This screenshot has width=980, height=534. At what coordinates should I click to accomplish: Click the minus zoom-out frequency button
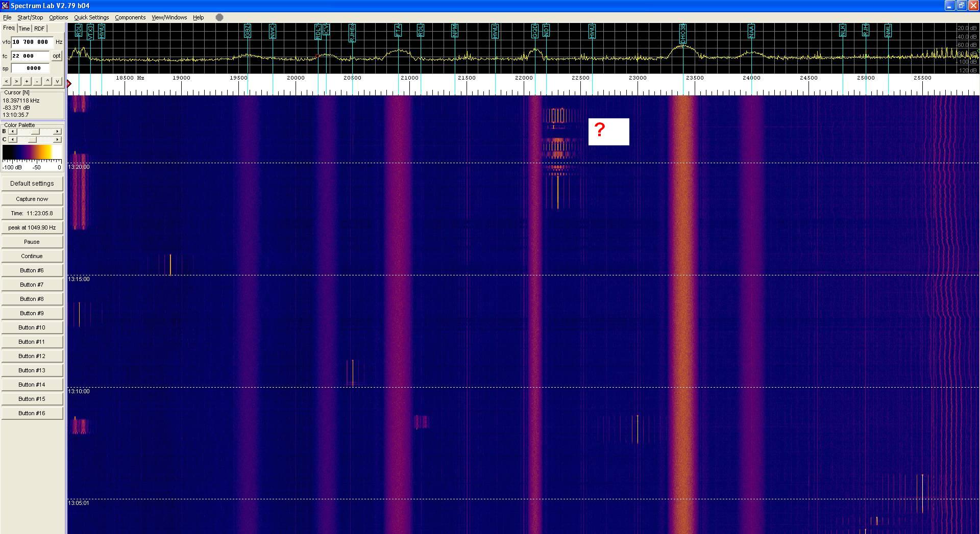pyautogui.click(x=37, y=81)
